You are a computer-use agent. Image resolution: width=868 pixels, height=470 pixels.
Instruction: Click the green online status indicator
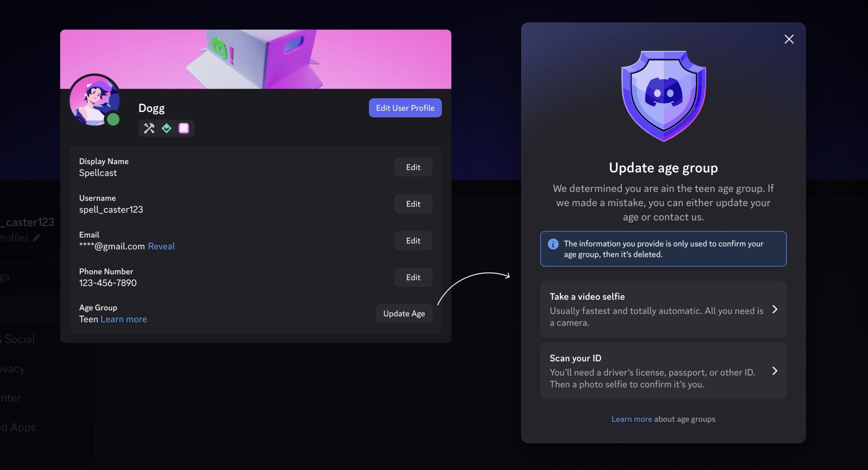[113, 119]
